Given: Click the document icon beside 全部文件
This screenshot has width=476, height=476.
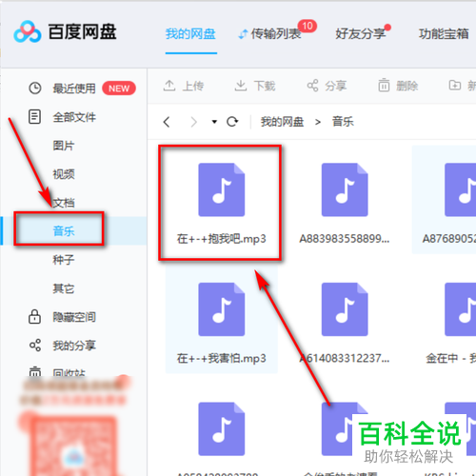Looking at the screenshot, I should (34, 117).
